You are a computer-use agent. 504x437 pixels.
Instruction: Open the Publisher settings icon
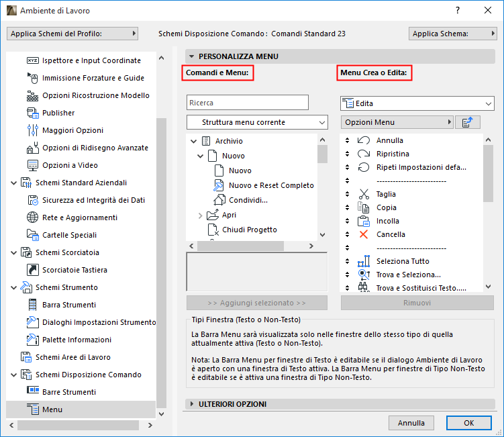[x=32, y=113]
